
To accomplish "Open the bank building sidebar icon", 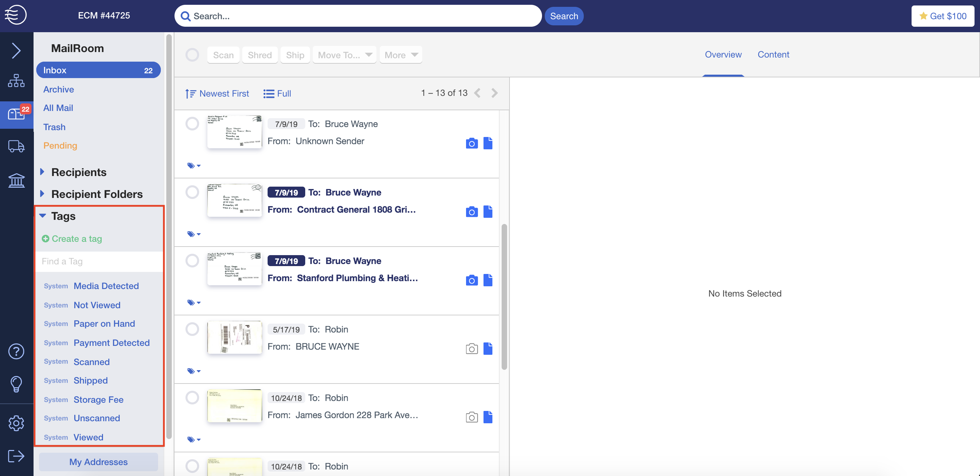I will point(16,180).
